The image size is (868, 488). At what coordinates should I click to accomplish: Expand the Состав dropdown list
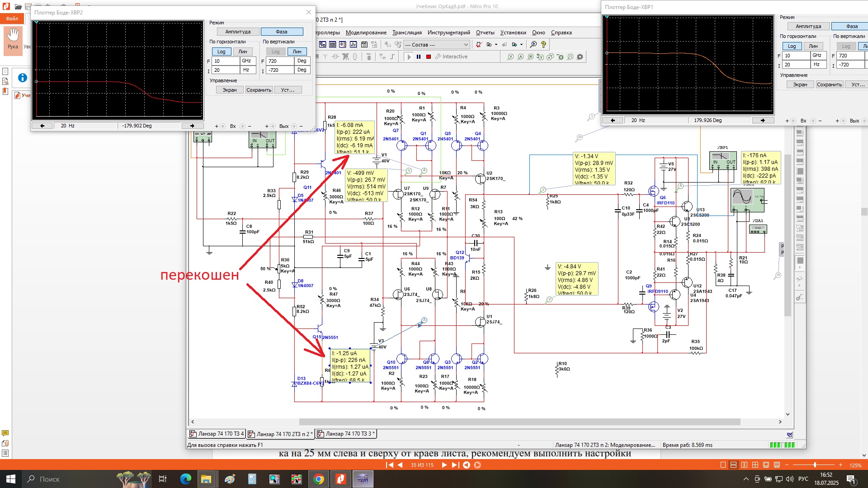click(x=466, y=45)
